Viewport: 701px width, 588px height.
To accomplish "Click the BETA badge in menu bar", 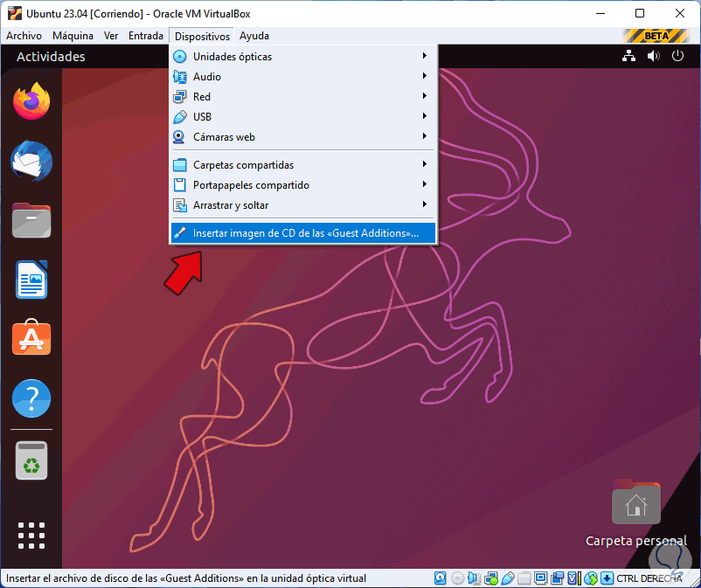I will pos(656,36).
